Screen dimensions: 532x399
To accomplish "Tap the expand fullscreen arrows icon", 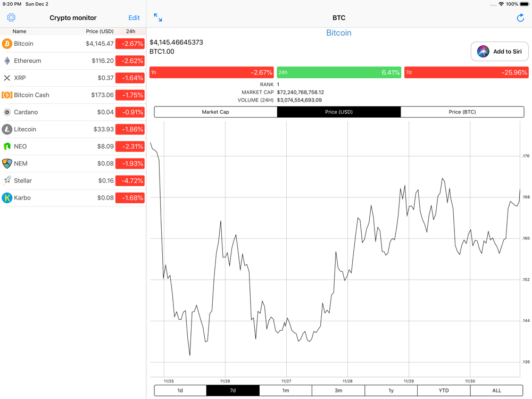I will (158, 18).
